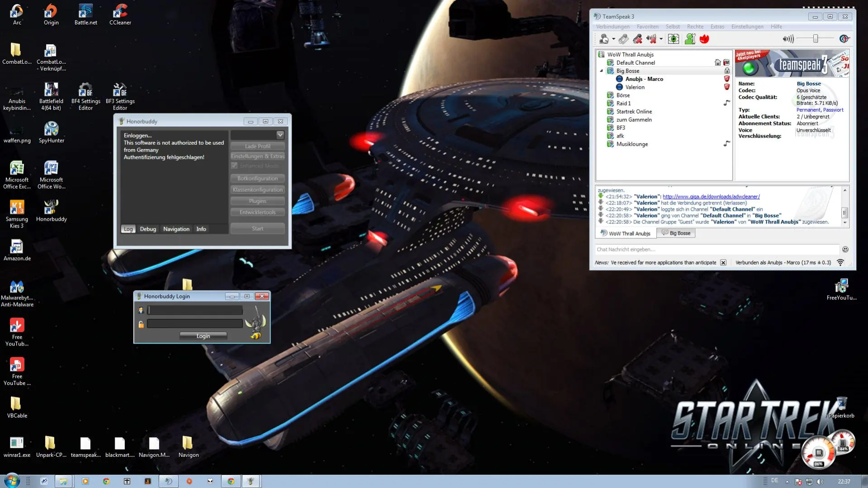Switch to the Big Bosse chat tab
This screenshot has height=488, width=868.
point(676,233)
